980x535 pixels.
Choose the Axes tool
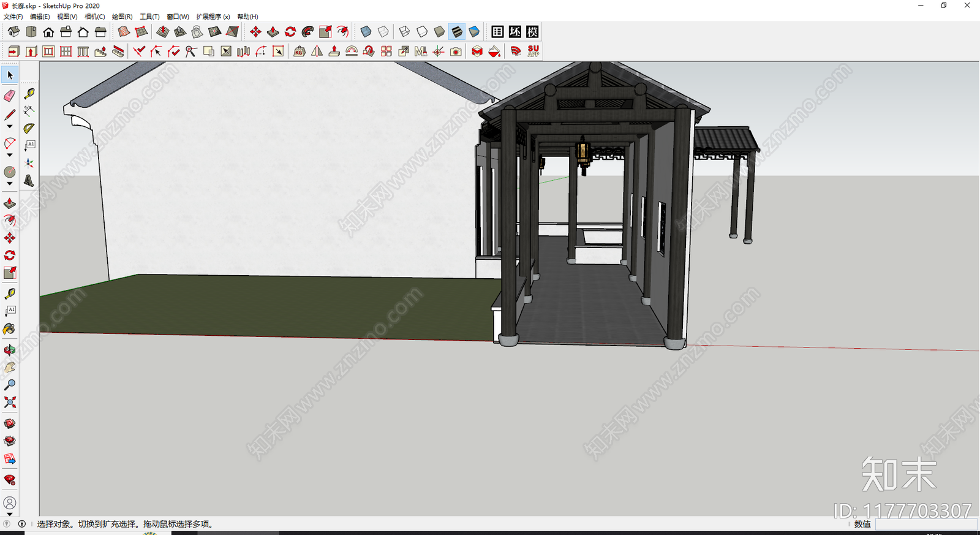29,163
